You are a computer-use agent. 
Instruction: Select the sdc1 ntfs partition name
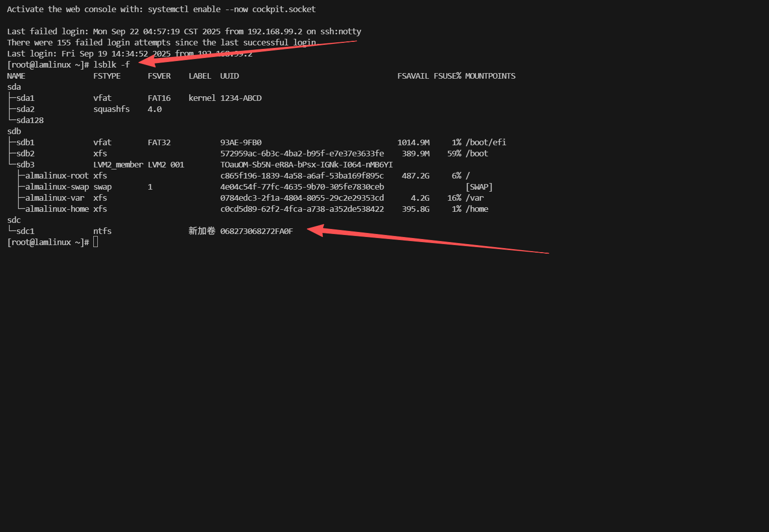tap(25, 231)
